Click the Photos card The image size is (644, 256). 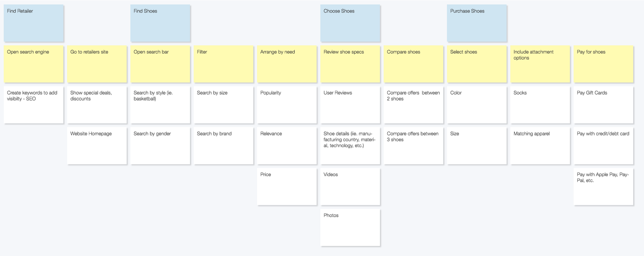[350, 227]
